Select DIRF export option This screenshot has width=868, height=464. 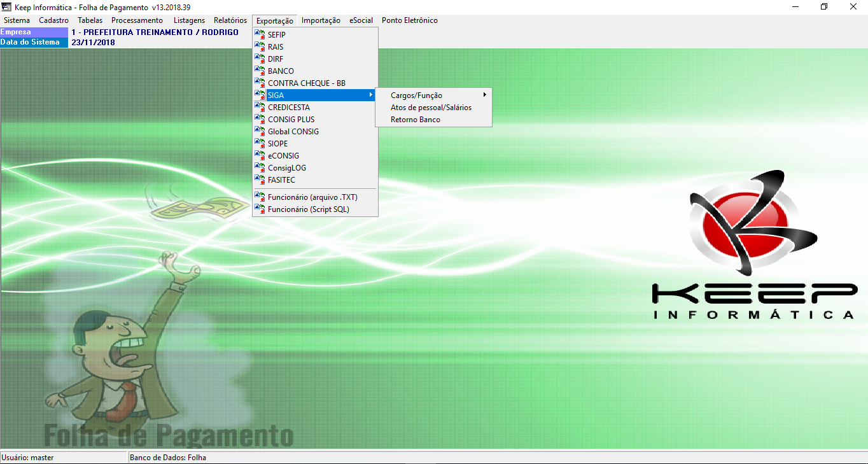[316, 59]
